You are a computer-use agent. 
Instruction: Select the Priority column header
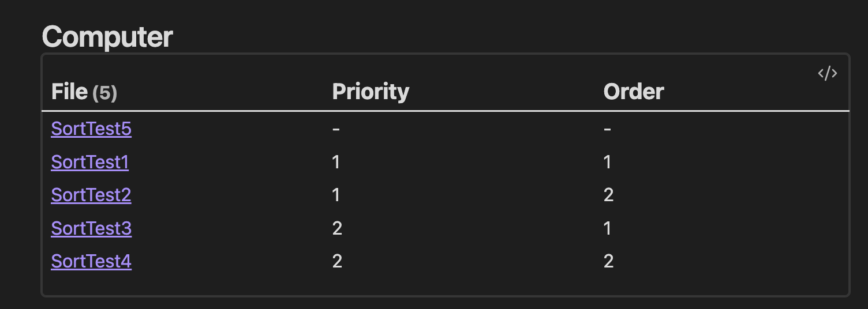(x=371, y=92)
